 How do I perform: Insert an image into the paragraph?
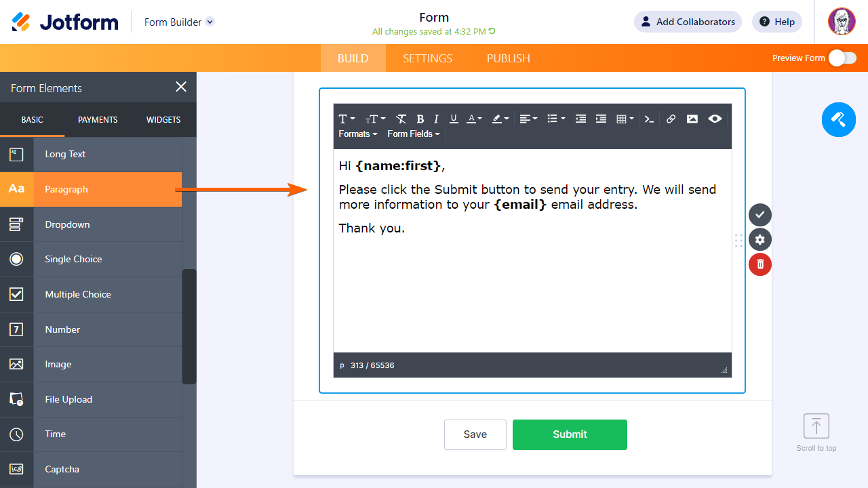click(692, 119)
